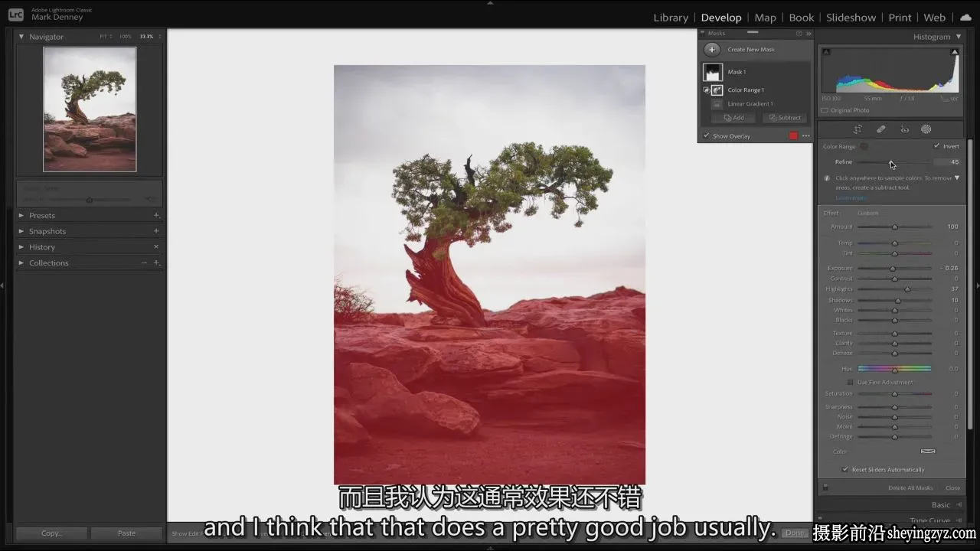Expand the Collections panel
980x551 pixels.
tap(21, 263)
